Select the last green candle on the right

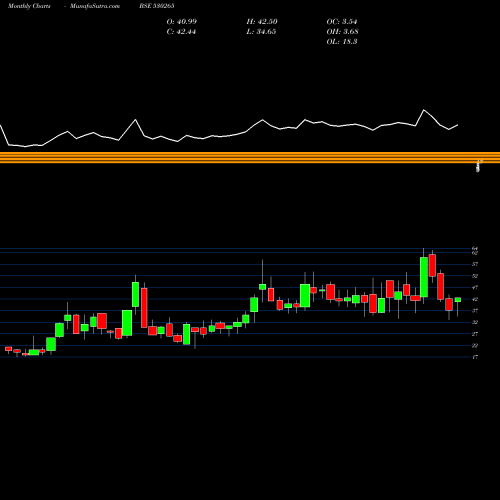click(x=458, y=300)
